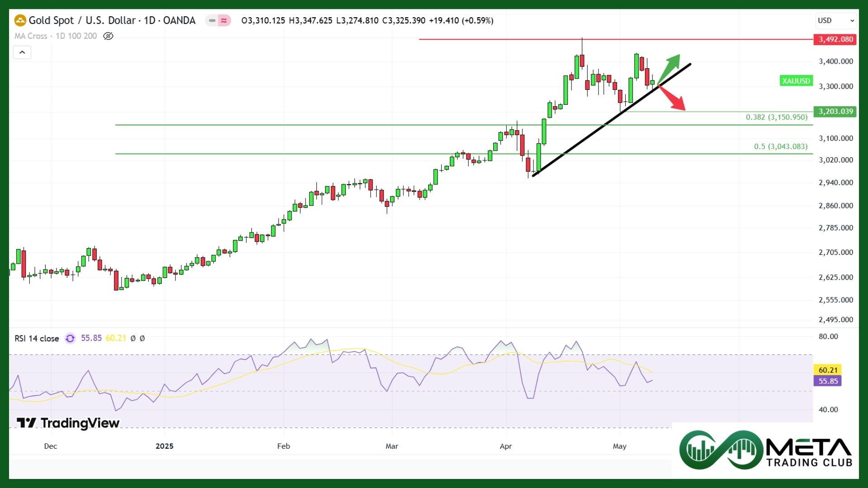Click the gold bar symbol icon
Screen dimensions: 868x488
tap(20, 20)
